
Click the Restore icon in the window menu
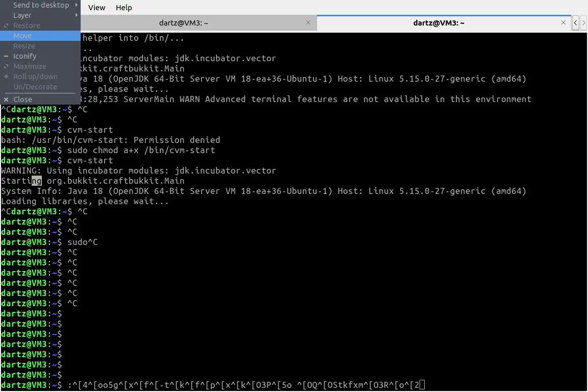tap(6, 26)
